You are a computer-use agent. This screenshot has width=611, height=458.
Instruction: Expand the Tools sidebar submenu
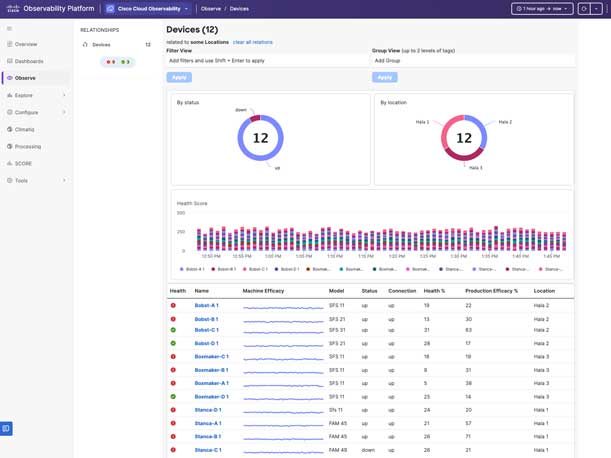point(64,180)
